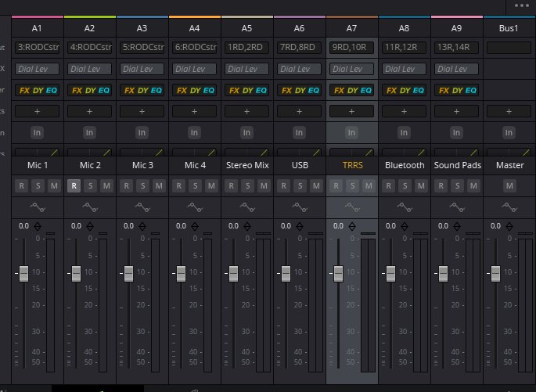Image resolution: width=536 pixels, height=392 pixels.
Task: Click fader keyframe diamond on Sound Pads
Action: 457,226
